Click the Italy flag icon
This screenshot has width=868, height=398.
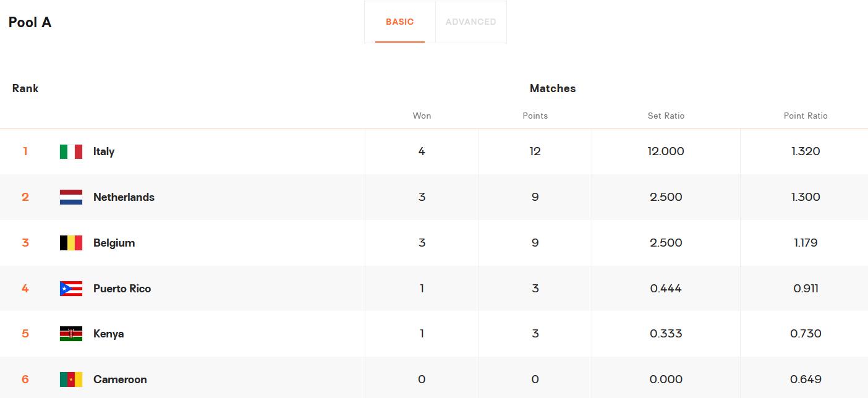(71, 151)
